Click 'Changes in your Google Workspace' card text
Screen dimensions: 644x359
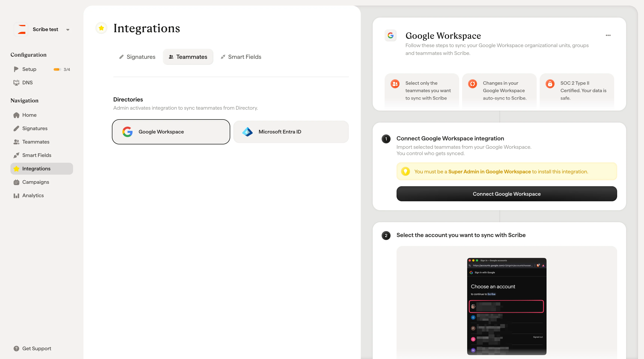pyautogui.click(x=504, y=90)
